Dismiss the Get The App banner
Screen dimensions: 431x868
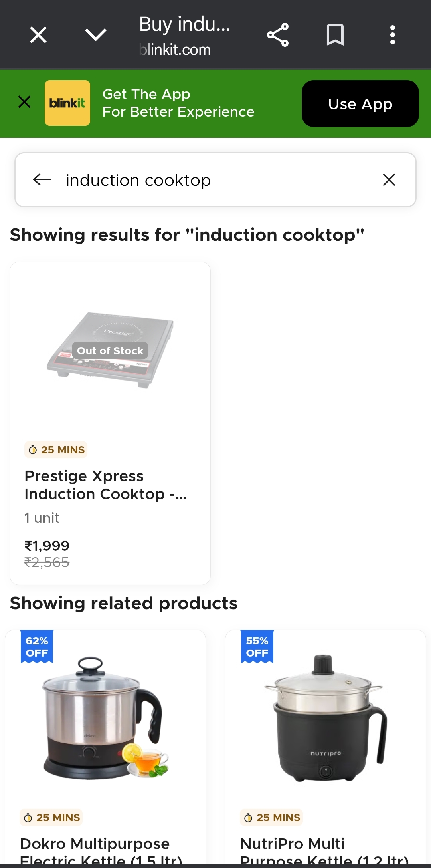(x=24, y=102)
